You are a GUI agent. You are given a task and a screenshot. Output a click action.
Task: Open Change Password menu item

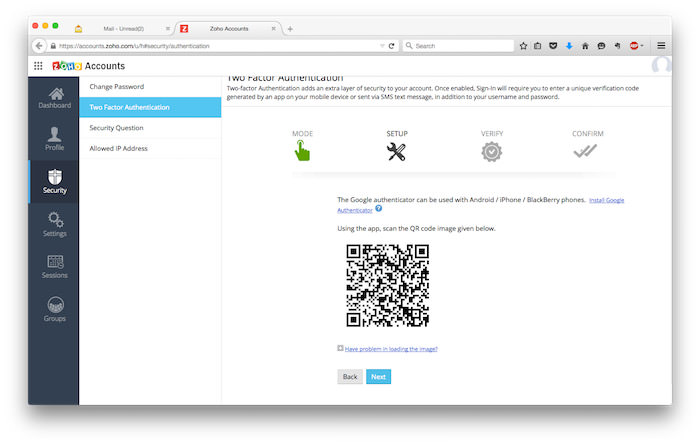click(150, 87)
